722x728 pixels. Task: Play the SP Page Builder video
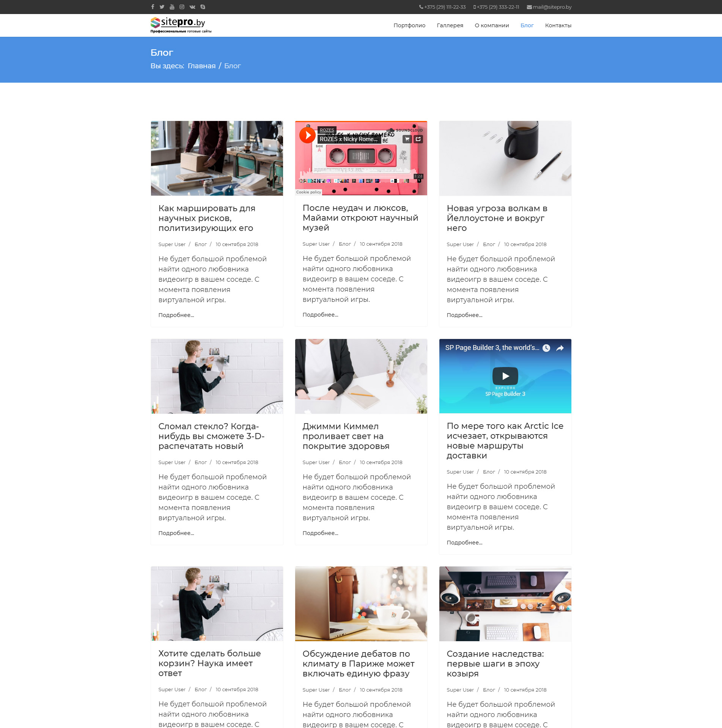pos(505,376)
